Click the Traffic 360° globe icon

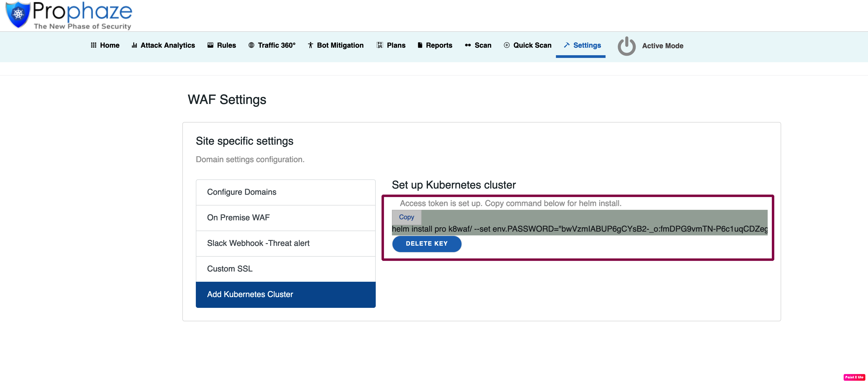[x=251, y=45]
